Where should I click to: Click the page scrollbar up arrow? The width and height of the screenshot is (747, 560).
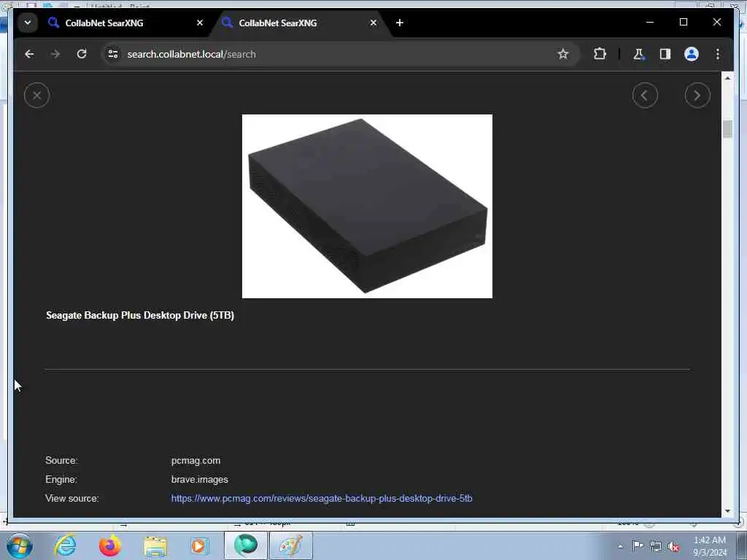[727, 78]
